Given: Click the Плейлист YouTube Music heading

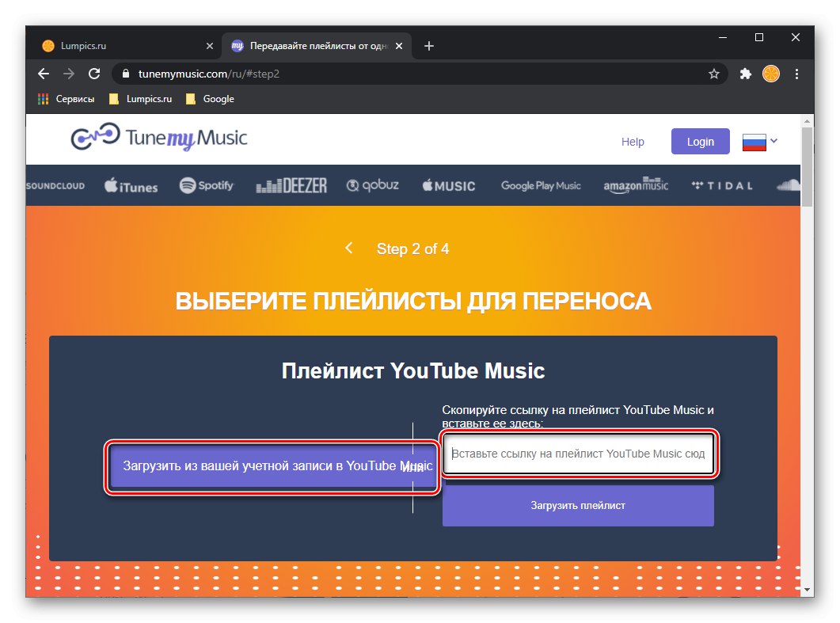Looking at the screenshot, I should tap(413, 370).
